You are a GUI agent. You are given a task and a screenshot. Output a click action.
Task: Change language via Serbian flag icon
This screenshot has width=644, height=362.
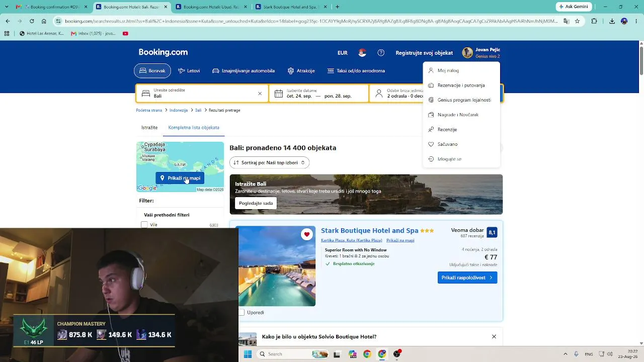[x=362, y=53]
